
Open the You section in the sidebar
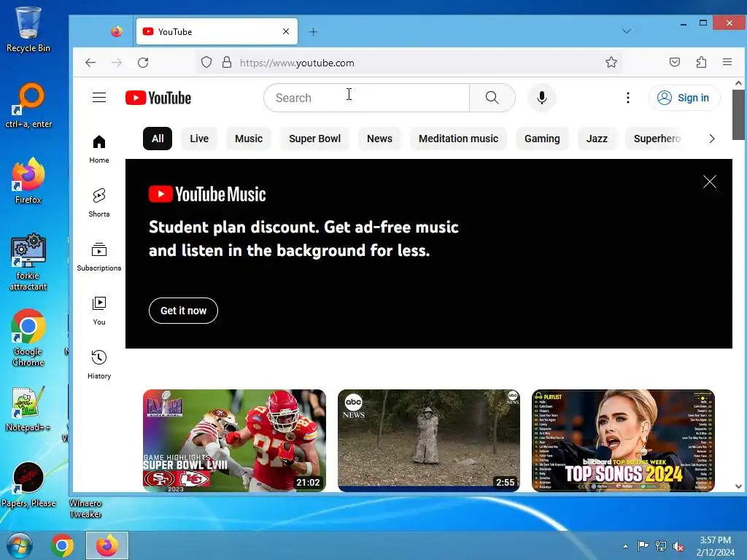99,311
